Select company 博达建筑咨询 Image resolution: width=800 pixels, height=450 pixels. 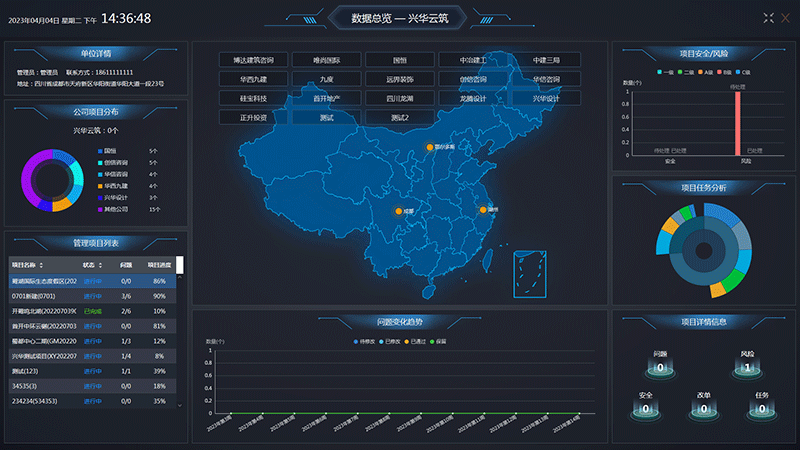(x=254, y=60)
